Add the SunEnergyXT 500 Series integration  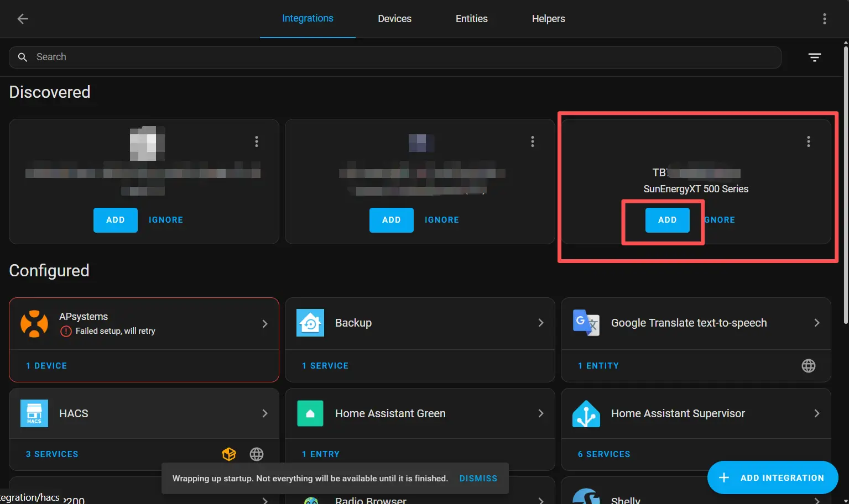coord(667,220)
